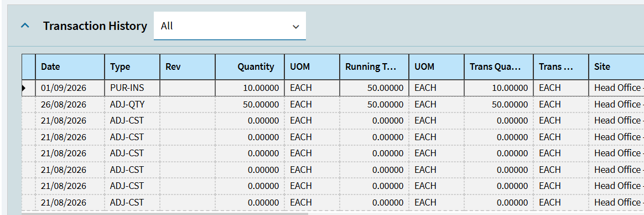Click the select-all corner cell of grid
644x215 pixels.
click(28, 66)
